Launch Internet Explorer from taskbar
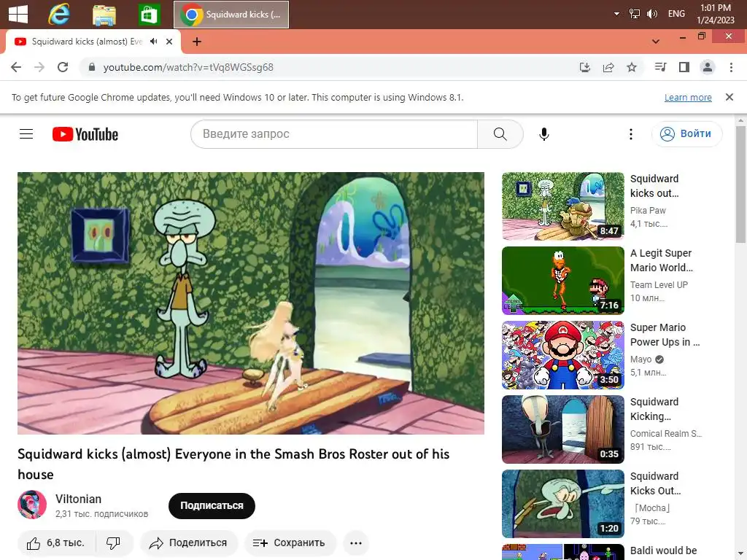 [59, 14]
